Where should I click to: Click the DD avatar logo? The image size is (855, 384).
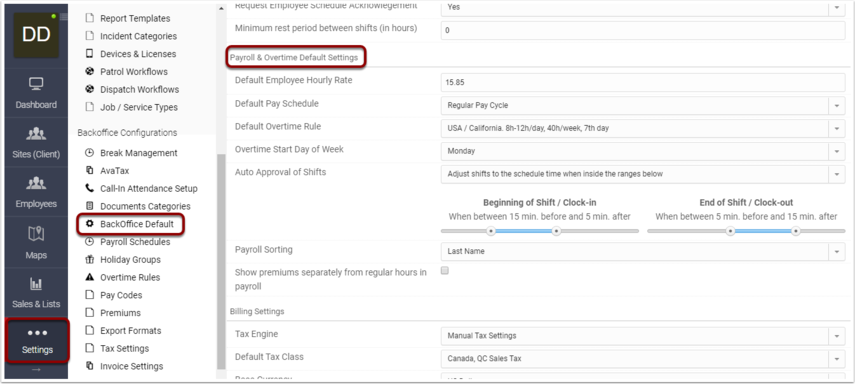36,35
